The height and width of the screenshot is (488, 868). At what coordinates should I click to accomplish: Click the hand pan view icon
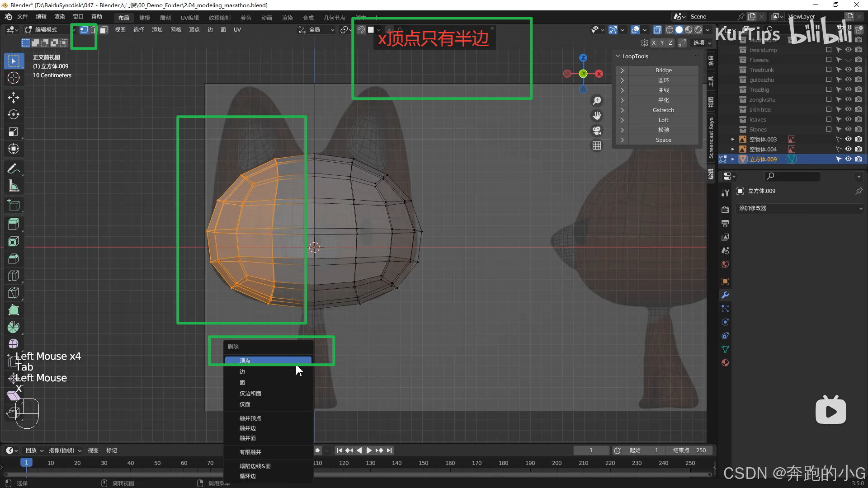(x=597, y=116)
